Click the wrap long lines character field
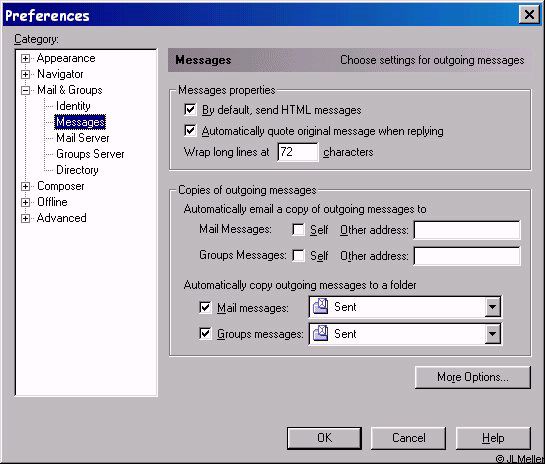The image size is (545, 464). click(x=298, y=152)
